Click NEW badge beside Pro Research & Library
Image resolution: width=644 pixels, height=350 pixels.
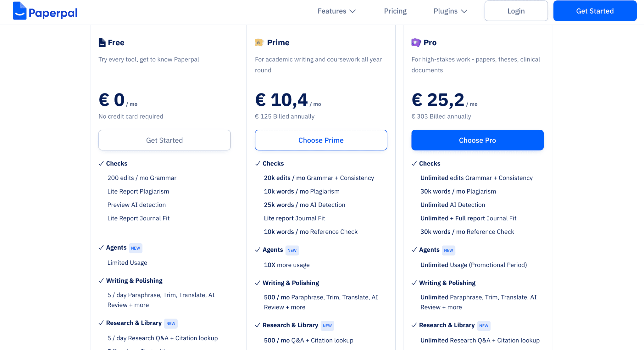(484, 326)
